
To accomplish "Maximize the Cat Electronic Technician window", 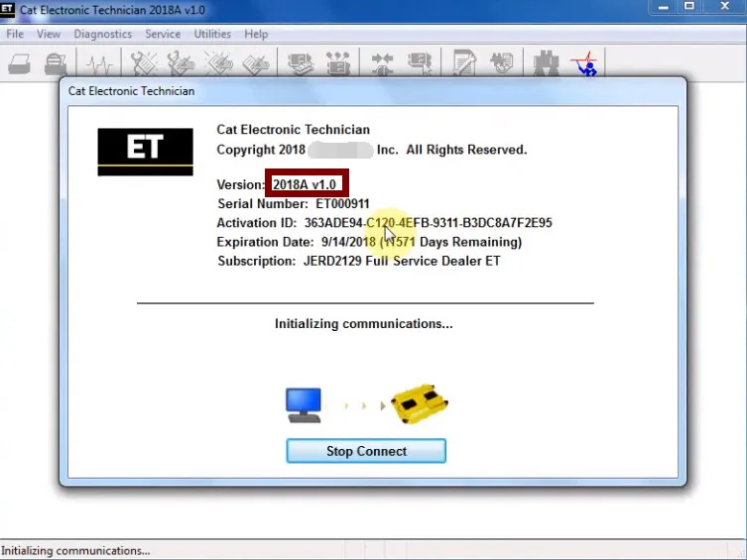I will click(x=688, y=7).
